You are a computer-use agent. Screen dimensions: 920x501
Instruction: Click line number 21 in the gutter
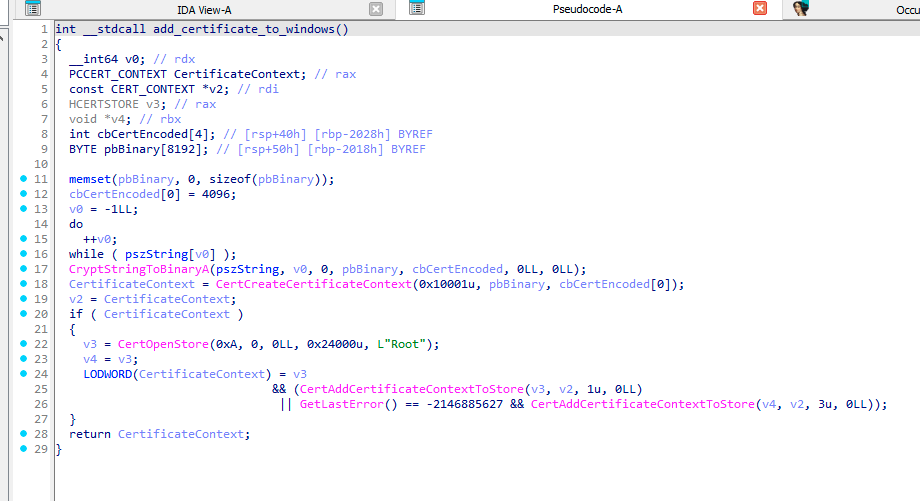pyautogui.click(x=40, y=329)
